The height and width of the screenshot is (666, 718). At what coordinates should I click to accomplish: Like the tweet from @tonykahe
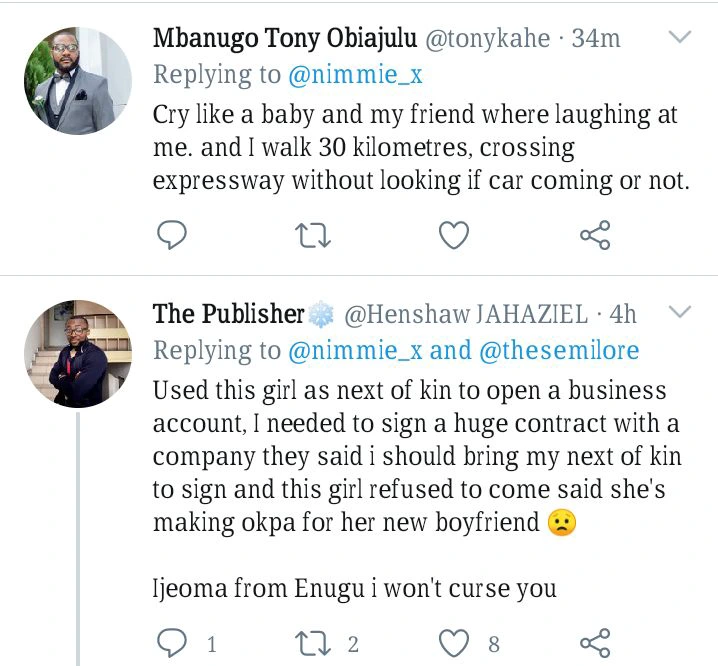coord(454,235)
